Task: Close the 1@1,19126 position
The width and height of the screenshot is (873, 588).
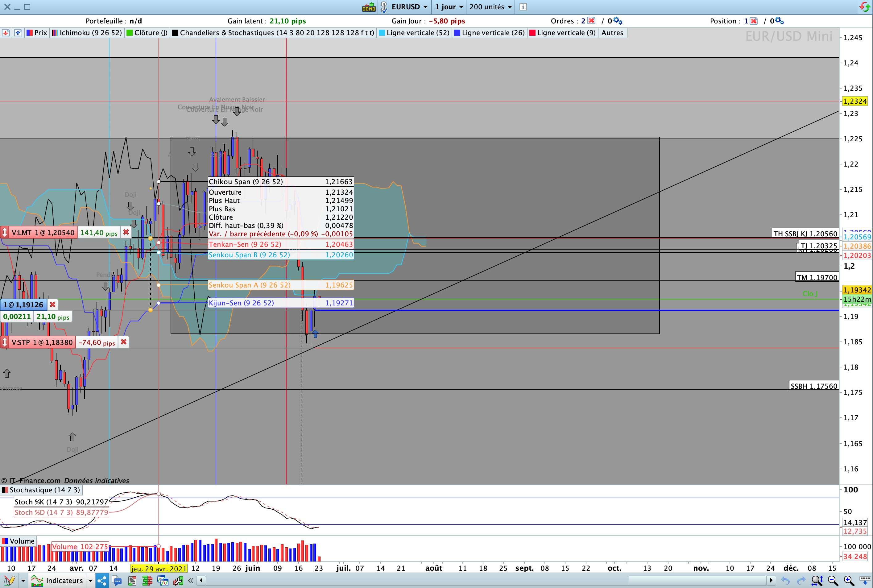Action: [53, 305]
